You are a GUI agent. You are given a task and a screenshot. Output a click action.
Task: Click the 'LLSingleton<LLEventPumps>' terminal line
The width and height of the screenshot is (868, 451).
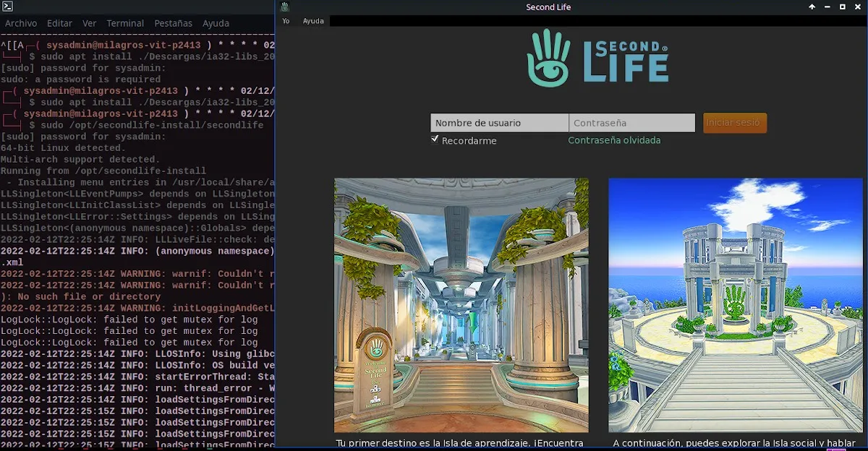tap(137, 194)
